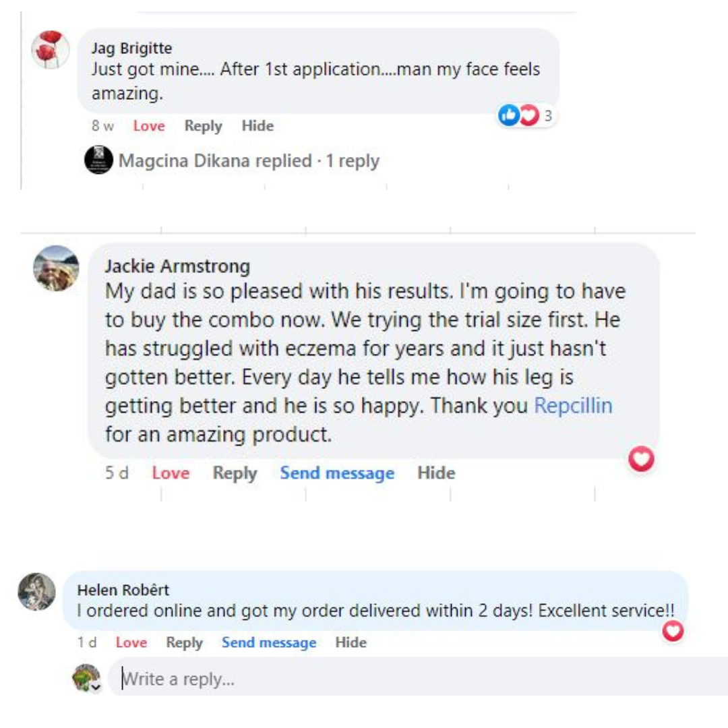Send message to Jackie Armstrong
The height and width of the screenshot is (728, 728).
point(337,473)
